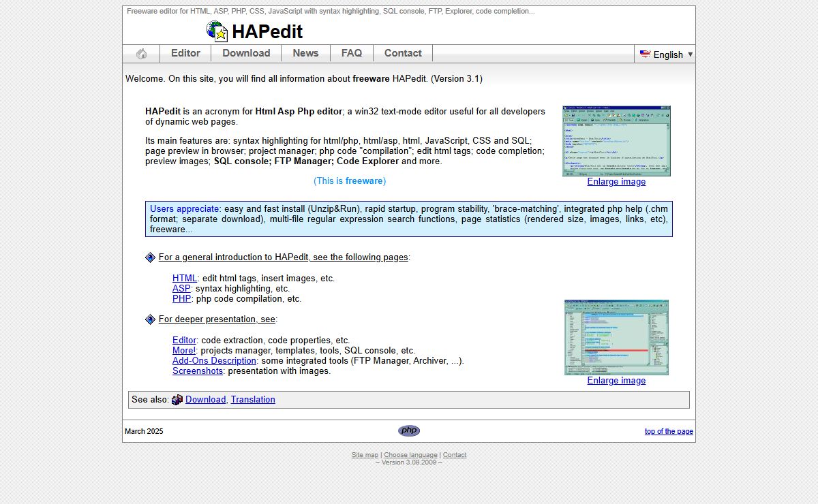The image size is (818, 504).
Task: Click the home icon in navigation bar
Action: (x=141, y=54)
